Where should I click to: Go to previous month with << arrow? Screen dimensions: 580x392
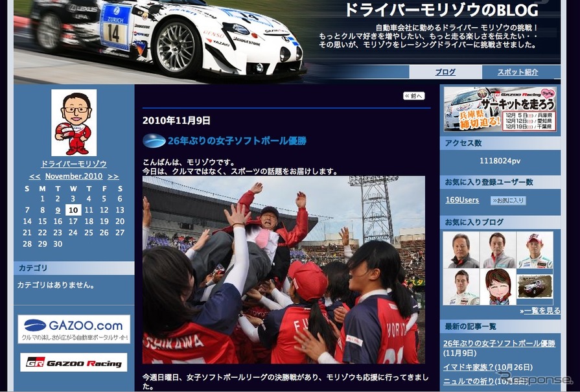[x=34, y=176]
